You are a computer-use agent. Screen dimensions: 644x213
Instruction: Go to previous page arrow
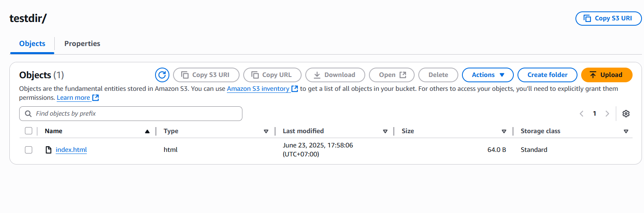pos(582,114)
